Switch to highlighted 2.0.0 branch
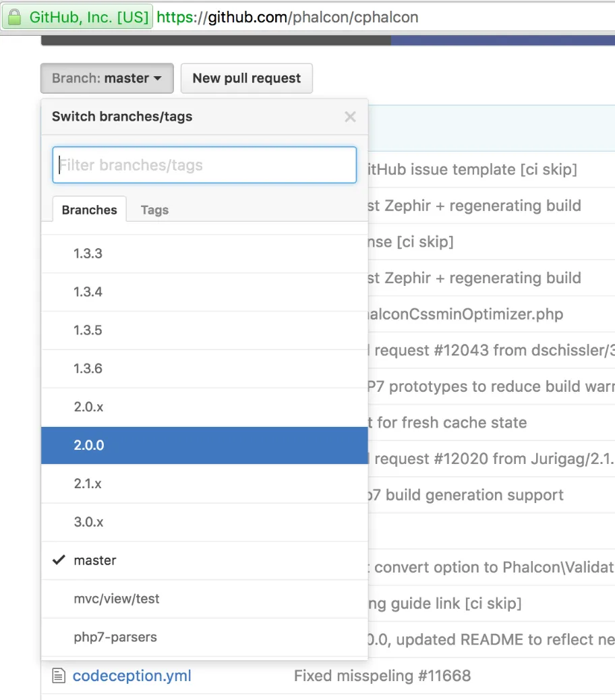The height and width of the screenshot is (700, 615). [89, 445]
